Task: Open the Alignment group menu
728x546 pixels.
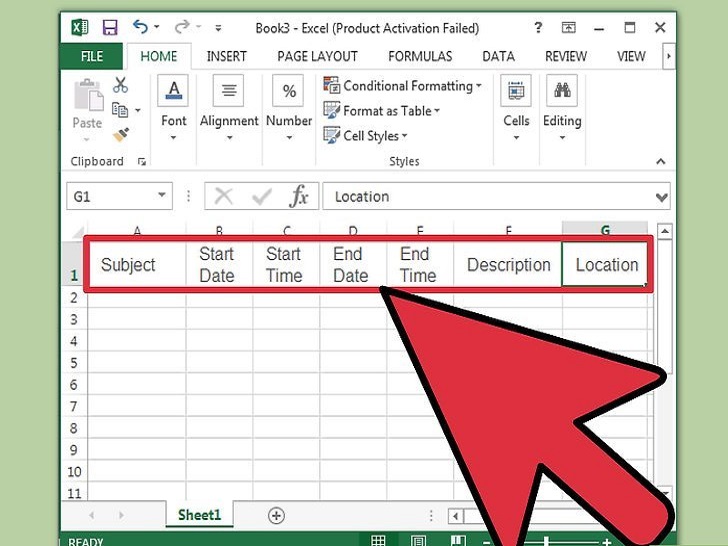Action: (229, 108)
